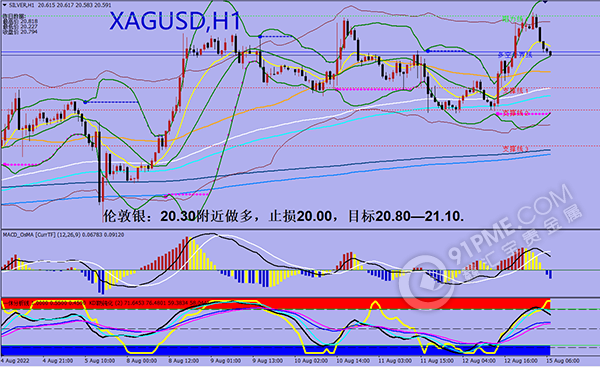Select the green resistance line label

(512, 18)
